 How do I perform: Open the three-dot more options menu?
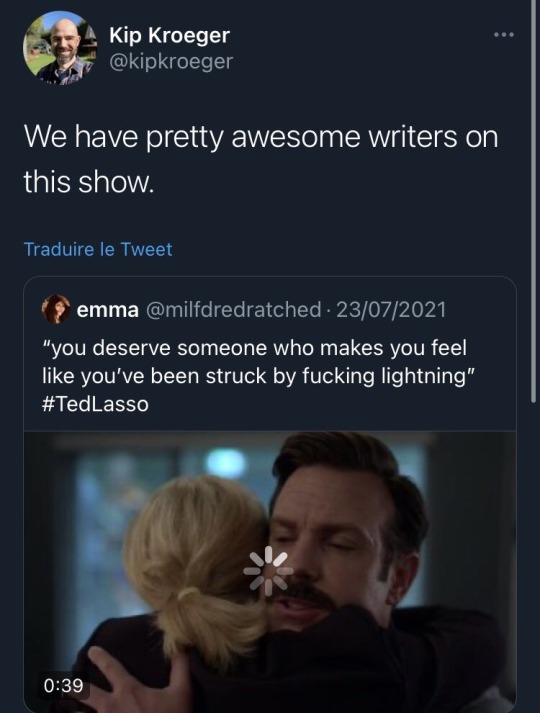[504, 35]
